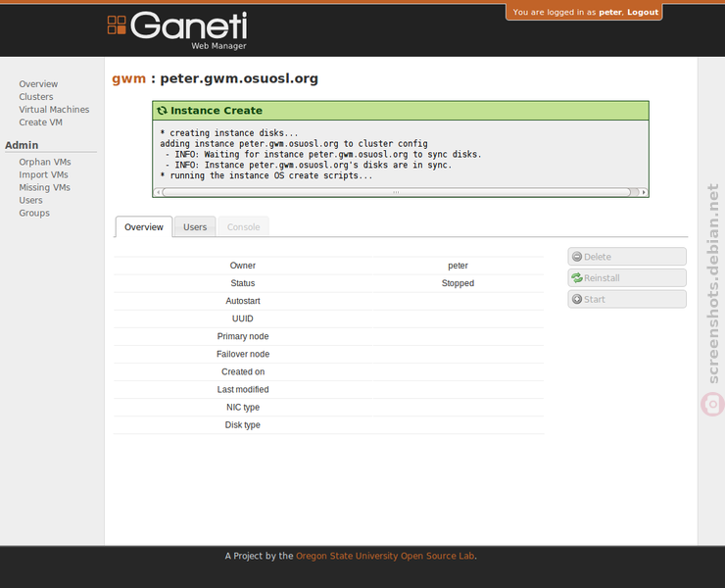Click the Owner value 'peter'
The image size is (725, 588).
pos(458,266)
